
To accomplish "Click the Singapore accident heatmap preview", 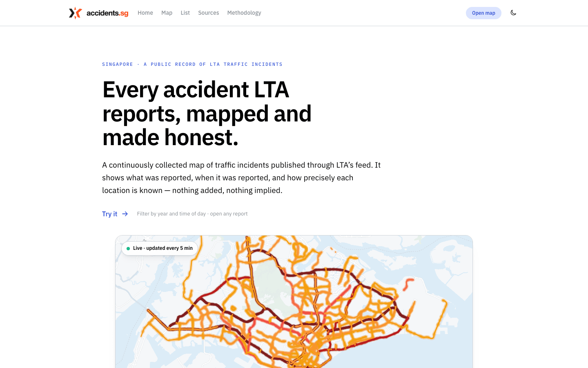I will point(294,302).
